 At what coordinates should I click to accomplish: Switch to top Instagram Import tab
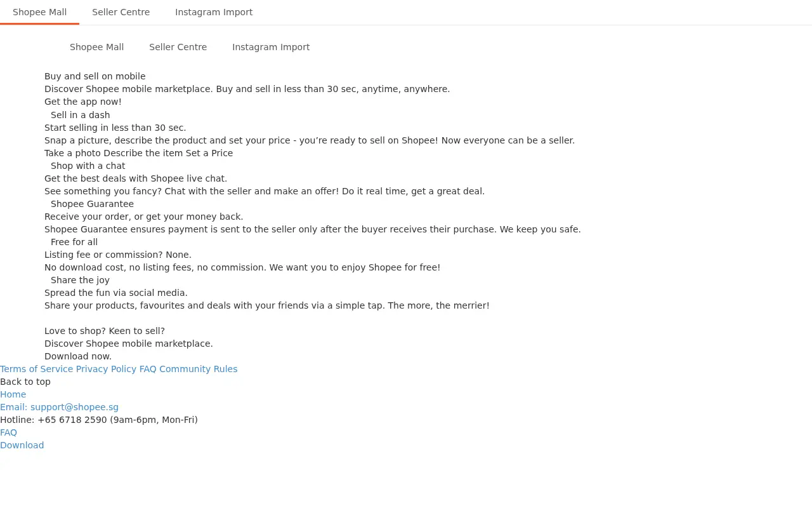point(214,12)
